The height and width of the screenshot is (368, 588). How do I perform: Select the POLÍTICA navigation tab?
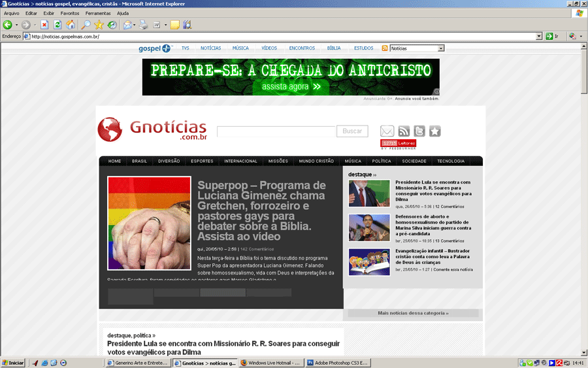pos(382,161)
